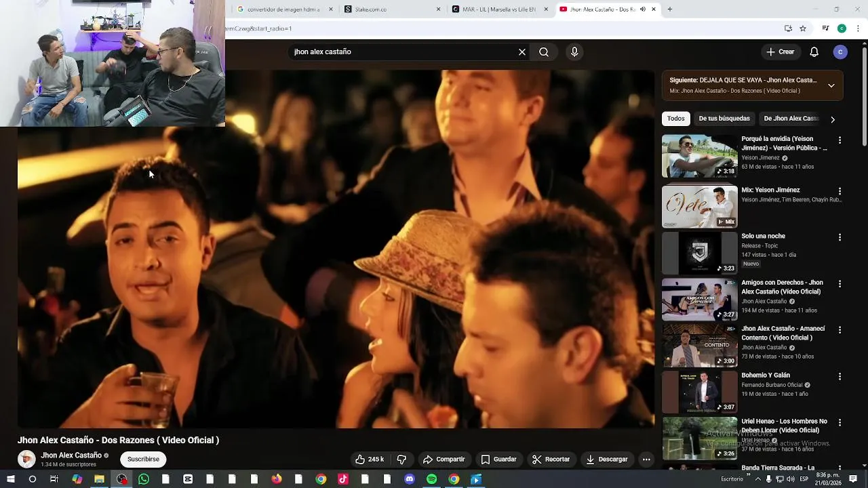Click the magnifier search button
The image size is (868, 488).
[x=544, y=52]
